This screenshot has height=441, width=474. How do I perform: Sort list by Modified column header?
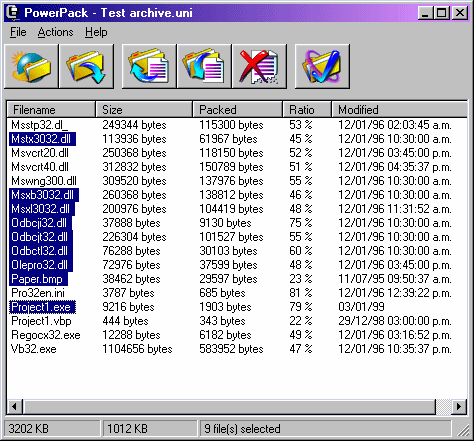pyautogui.click(x=399, y=110)
